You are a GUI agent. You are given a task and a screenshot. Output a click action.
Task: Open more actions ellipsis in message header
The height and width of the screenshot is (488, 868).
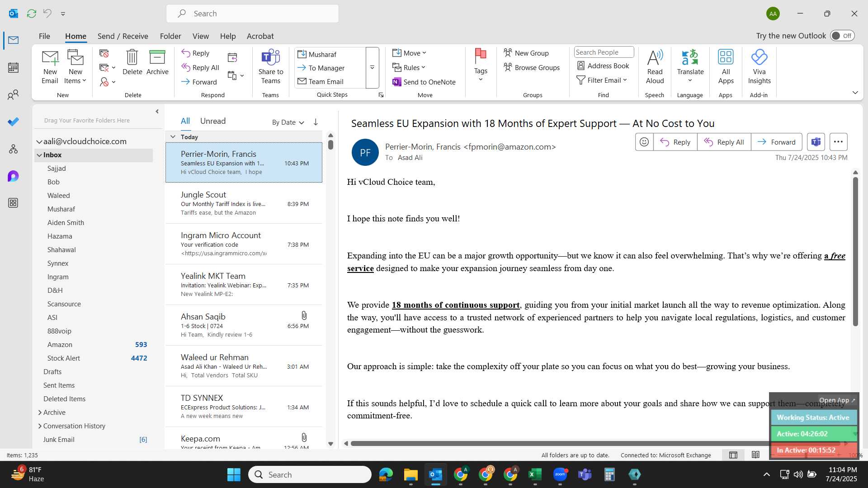click(x=838, y=142)
